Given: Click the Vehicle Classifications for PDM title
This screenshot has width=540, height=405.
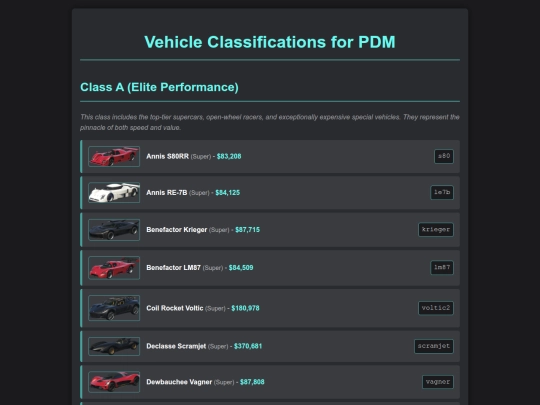Looking at the screenshot, I should point(270,42).
